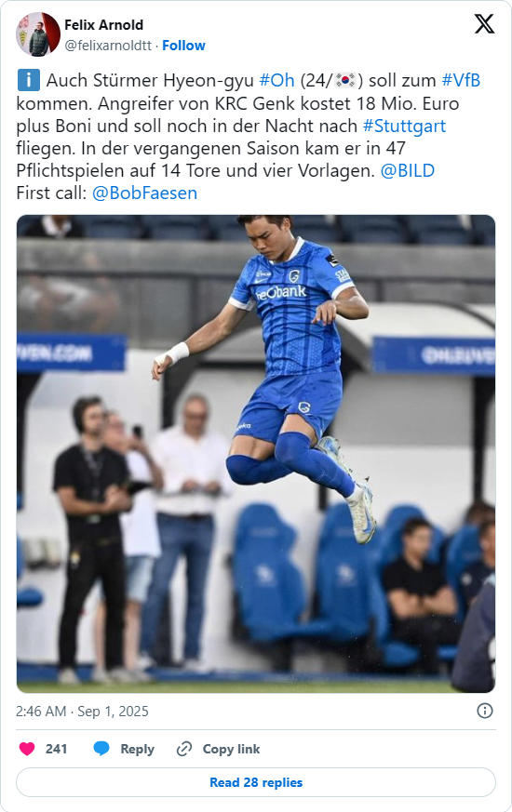The image size is (512, 812).
Task: Click the South Korea flag emoji
Action: pos(345,80)
